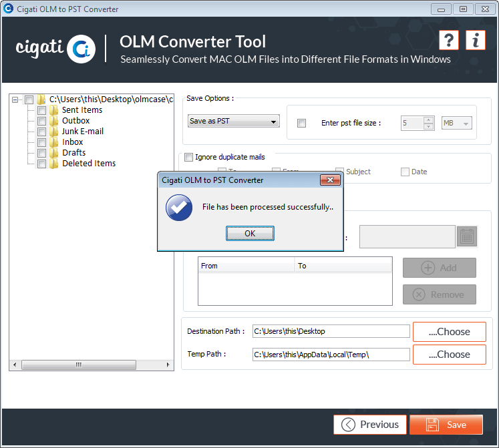Check the Inbox checkbox

41,143
